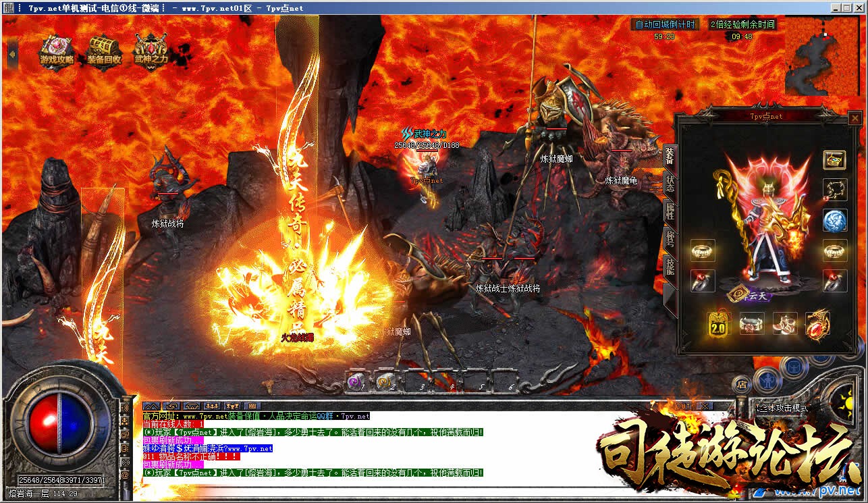
Task: Click the group tree icon beside HP orb
Action: 125,422
